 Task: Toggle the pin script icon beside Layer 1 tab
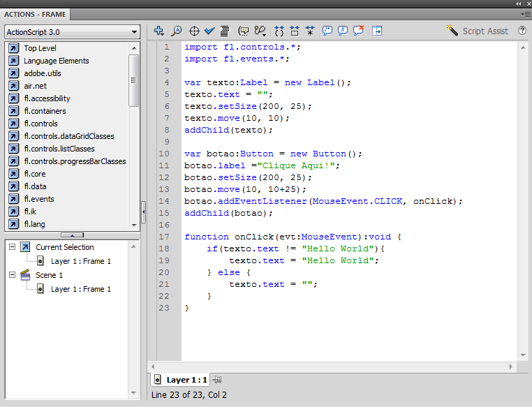[217, 380]
